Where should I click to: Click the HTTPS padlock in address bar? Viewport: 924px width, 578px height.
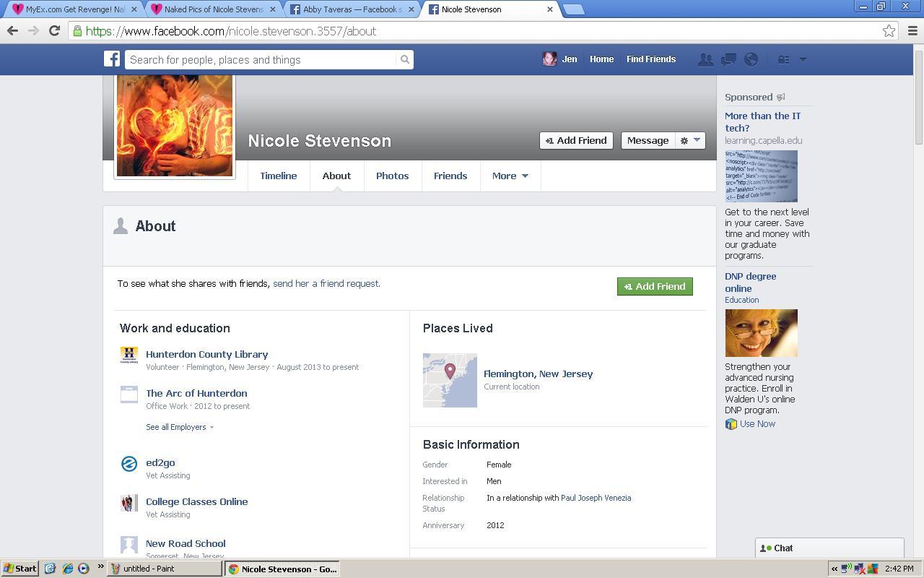(x=77, y=31)
